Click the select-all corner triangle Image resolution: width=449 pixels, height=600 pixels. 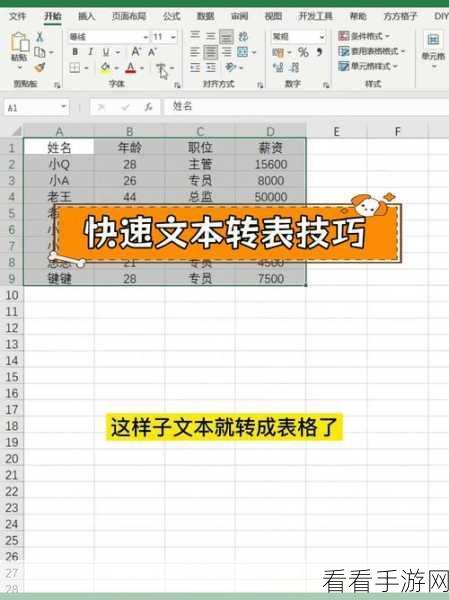coord(15,132)
